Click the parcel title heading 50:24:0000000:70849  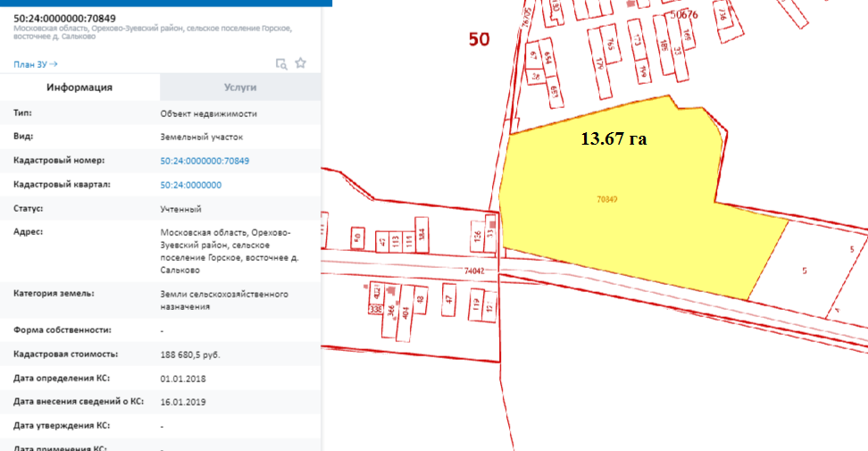click(x=64, y=19)
